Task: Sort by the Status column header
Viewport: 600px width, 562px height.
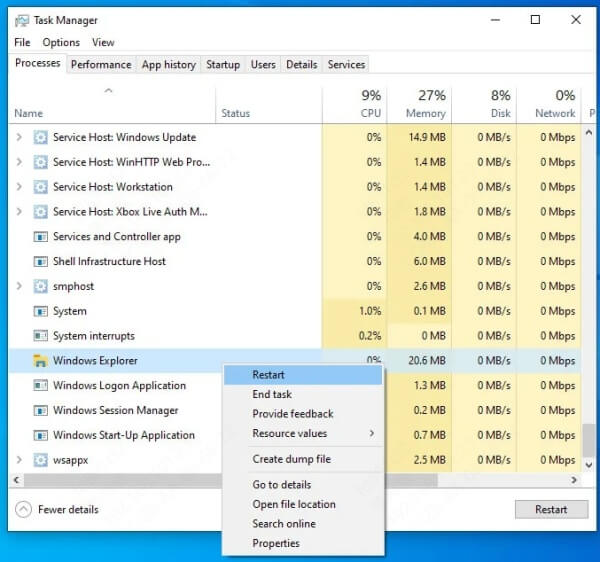Action: [269, 104]
